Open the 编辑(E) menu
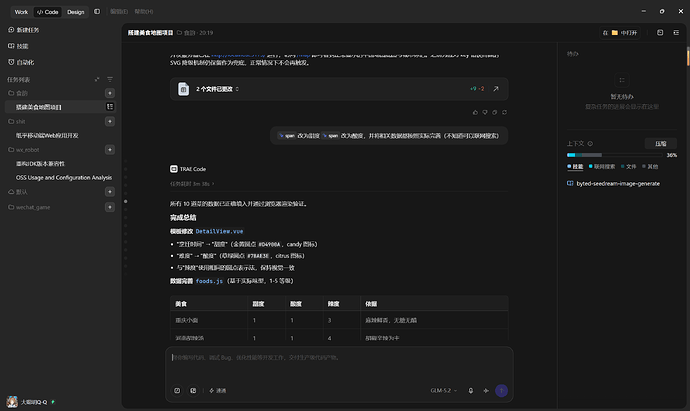 tap(119, 11)
